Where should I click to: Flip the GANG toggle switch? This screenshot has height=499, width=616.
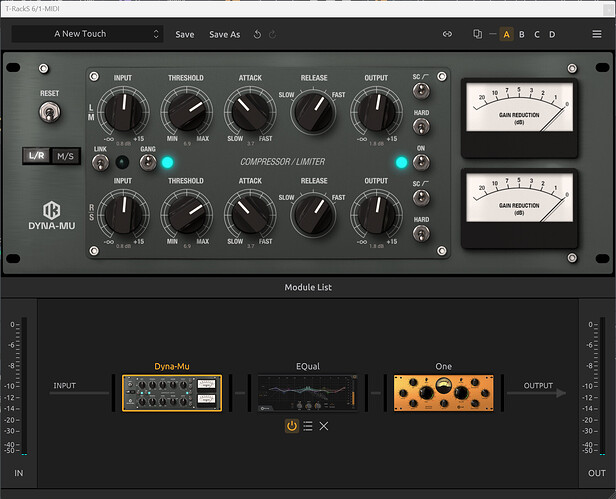[x=148, y=162]
